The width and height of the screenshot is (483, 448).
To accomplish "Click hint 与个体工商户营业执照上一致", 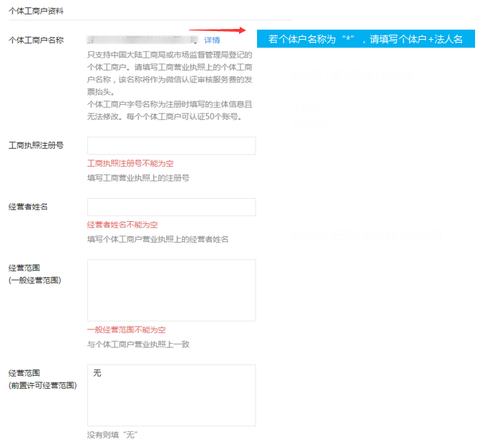I will click(x=138, y=345).
